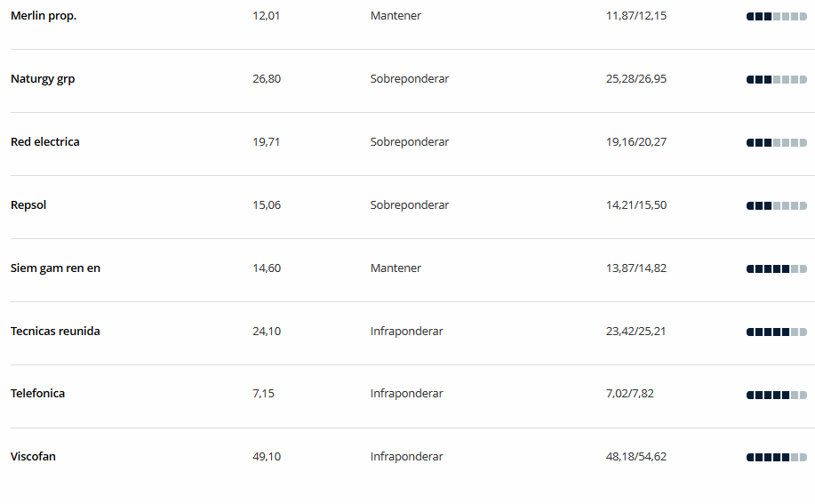Open the Siem gam ren en stock
The height and width of the screenshot is (504, 815).
56,268
